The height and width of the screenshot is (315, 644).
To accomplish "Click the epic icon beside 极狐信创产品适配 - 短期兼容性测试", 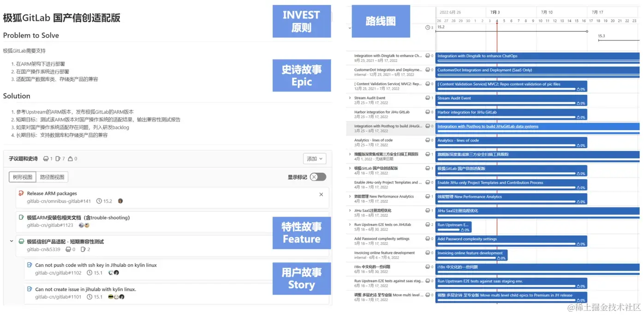I will [x=21, y=242].
